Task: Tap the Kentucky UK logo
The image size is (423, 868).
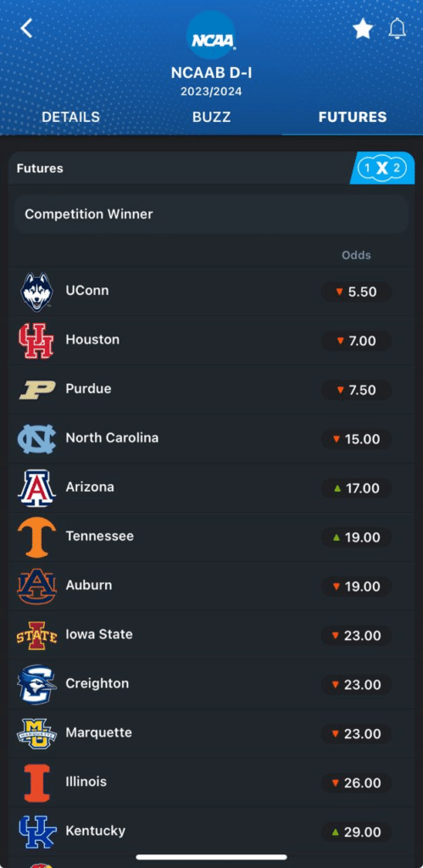Action: click(x=36, y=832)
